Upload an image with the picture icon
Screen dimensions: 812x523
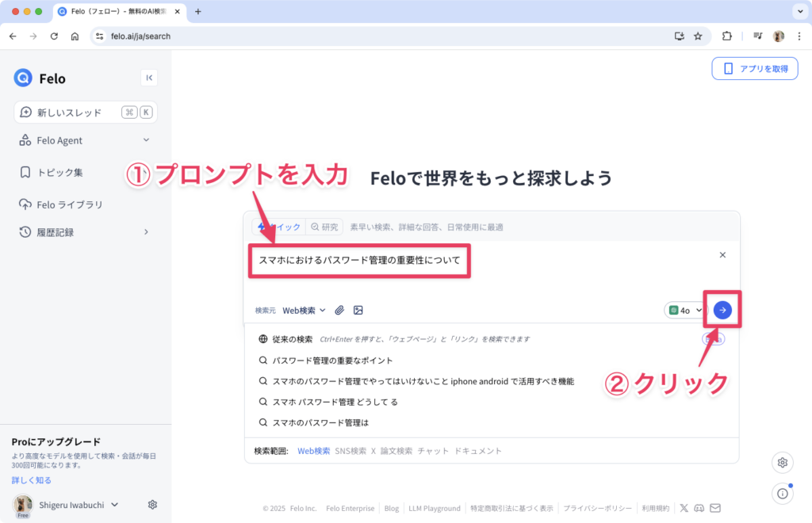(358, 310)
